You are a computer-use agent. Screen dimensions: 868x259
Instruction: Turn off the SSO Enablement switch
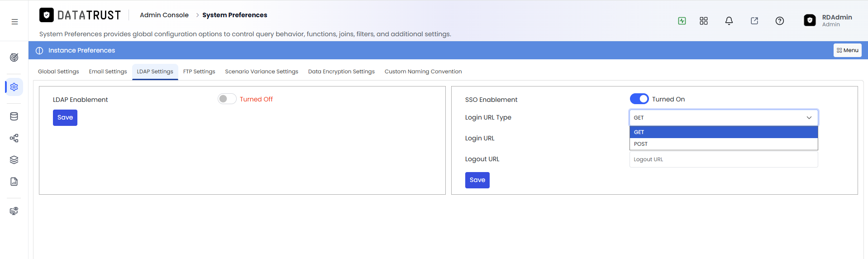(x=639, y=99)
